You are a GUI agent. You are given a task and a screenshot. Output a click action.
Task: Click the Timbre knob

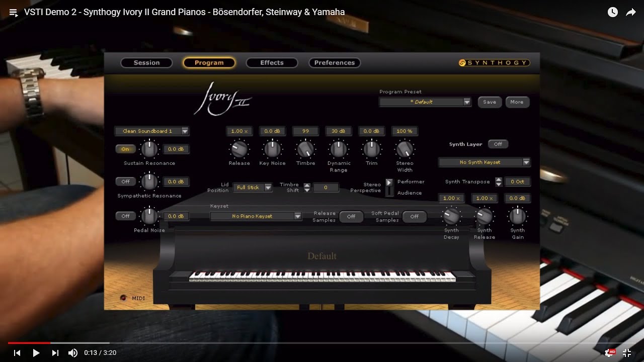pos(305,149)
